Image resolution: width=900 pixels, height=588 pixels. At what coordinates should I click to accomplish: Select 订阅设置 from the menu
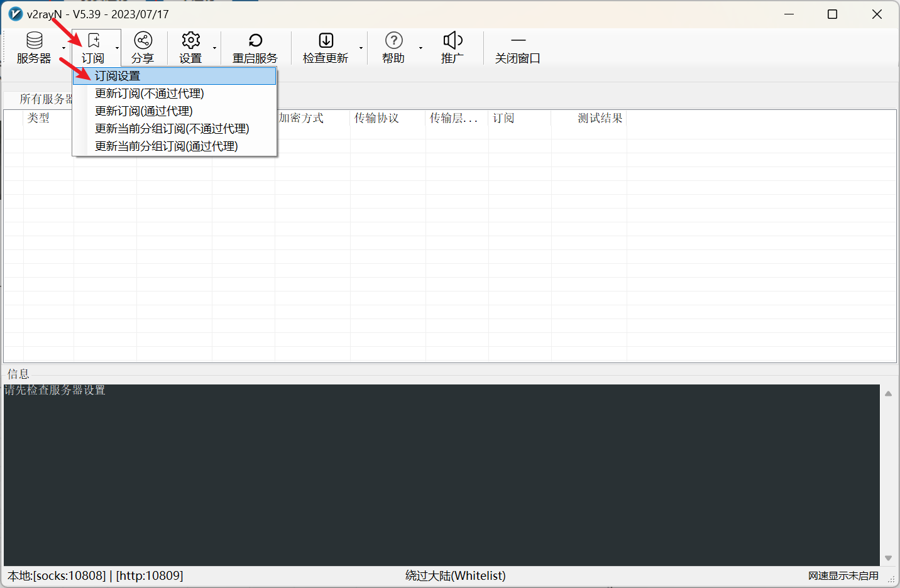(x=118, y=76)
